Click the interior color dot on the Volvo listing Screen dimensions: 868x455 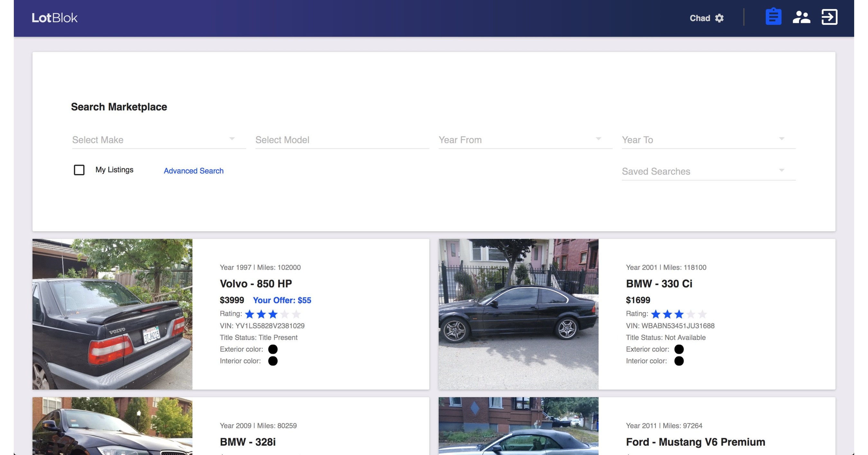pyautogui.click(x=274, y=361)
